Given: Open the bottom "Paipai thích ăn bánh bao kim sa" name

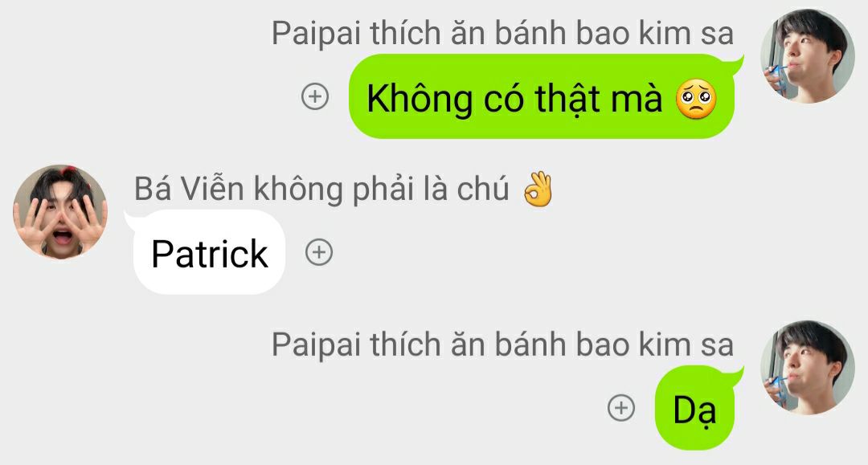Looking at the screenshot, I should 502,345.
